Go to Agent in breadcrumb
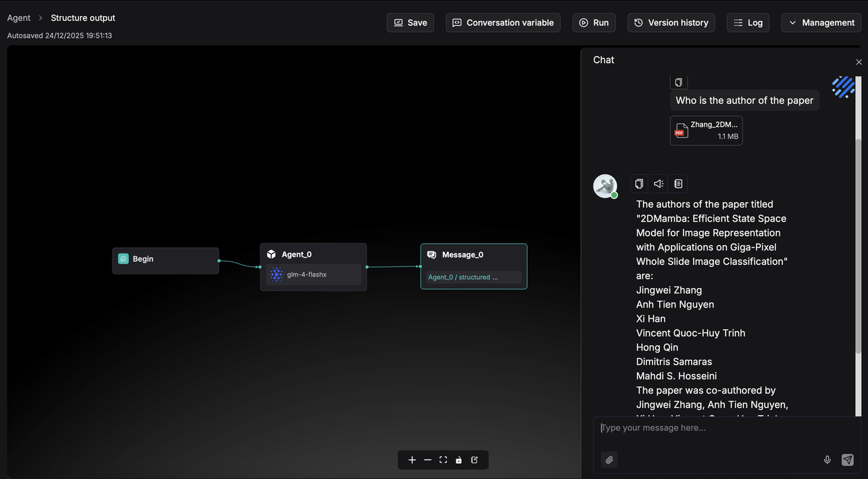Screen dimensions: 868x479 point(19,18)
